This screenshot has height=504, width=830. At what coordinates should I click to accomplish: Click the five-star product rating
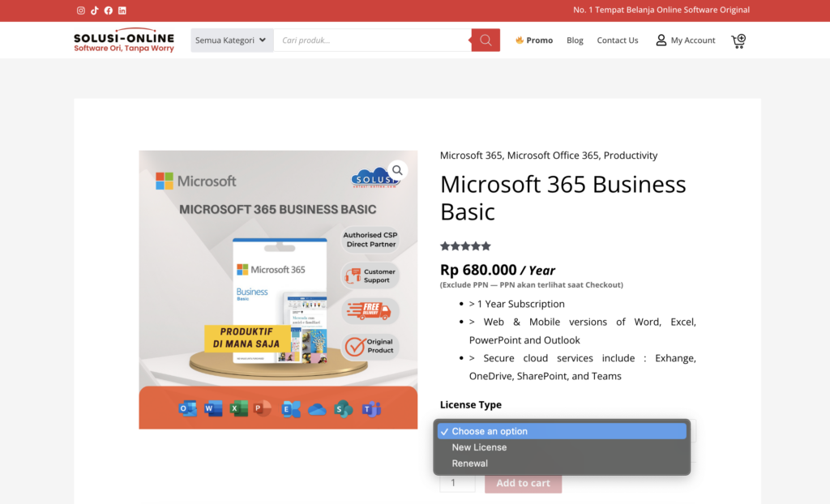pyautogui.click(x=465, y=246)
